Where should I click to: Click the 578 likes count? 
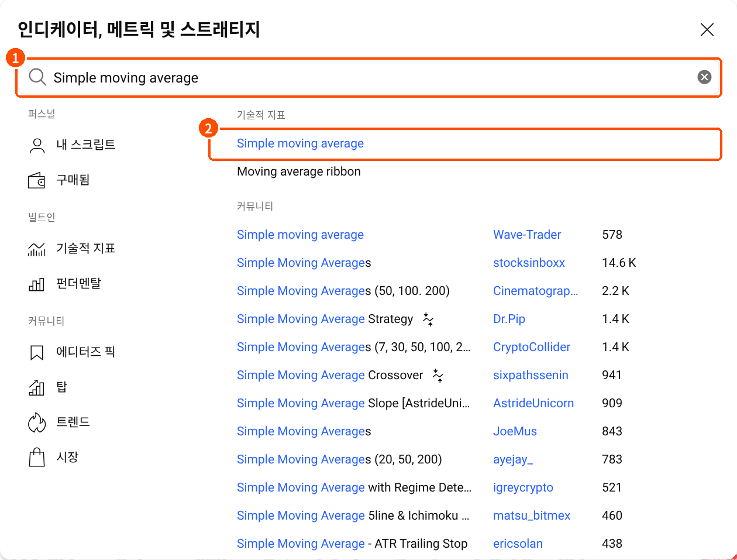[612, 235]
